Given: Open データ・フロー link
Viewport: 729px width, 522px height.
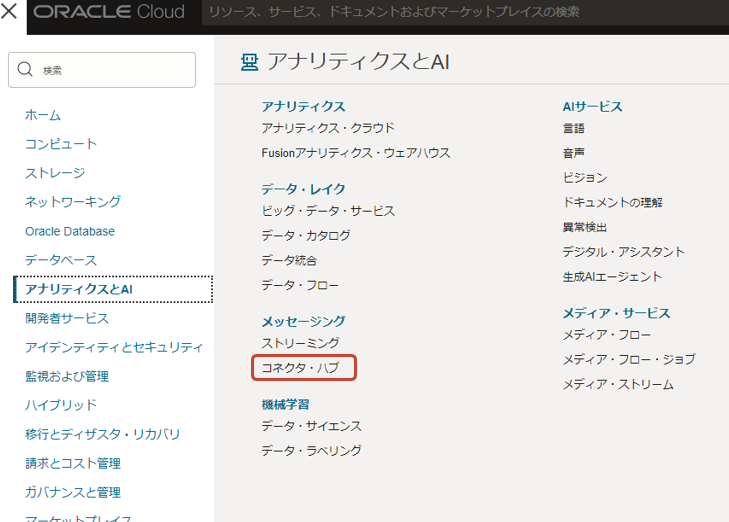Looking at the screenshot, I should pos(300,284).
